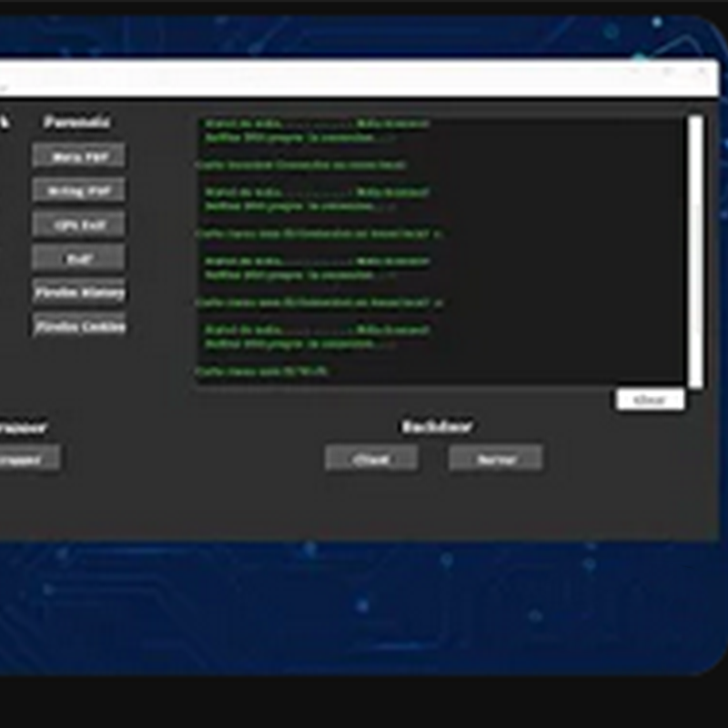Run the Firefox Cookies option
Viewport: 728px width, 728px height.
pyautogui.click(x=79, y=327)
